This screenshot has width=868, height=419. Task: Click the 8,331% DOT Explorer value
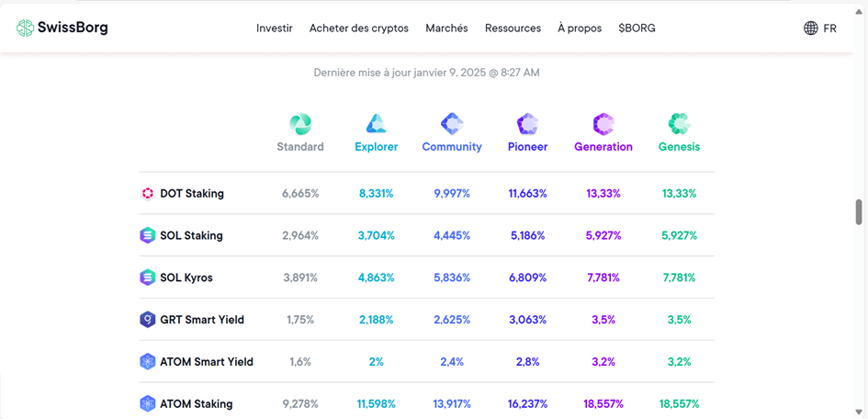point(377,194)
